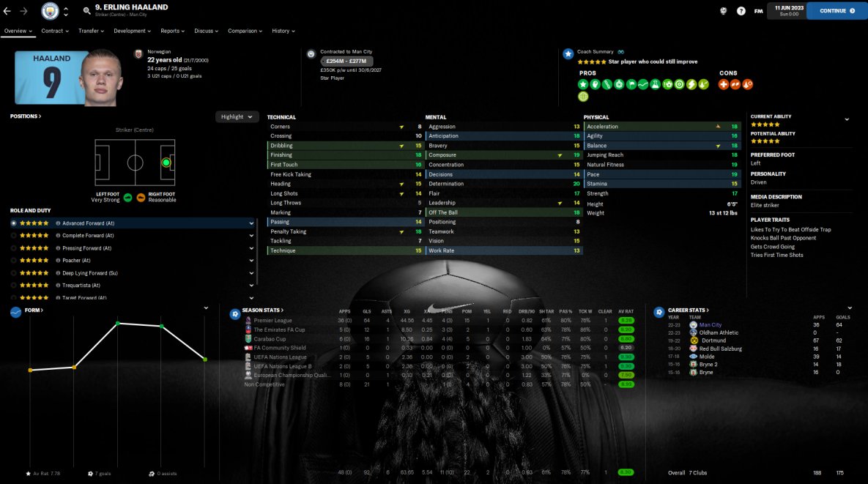This screenshot has width=868, height=484.
Task: Click the lightning bolt pro icon
Action: 691,85
